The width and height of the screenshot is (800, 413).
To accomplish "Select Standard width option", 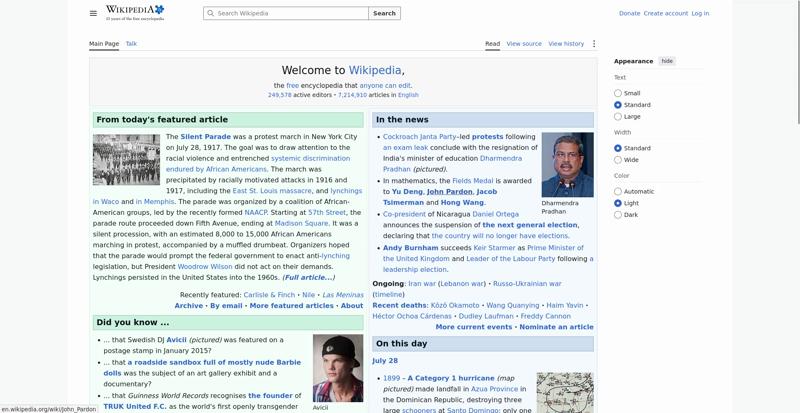I will [618, 149].
